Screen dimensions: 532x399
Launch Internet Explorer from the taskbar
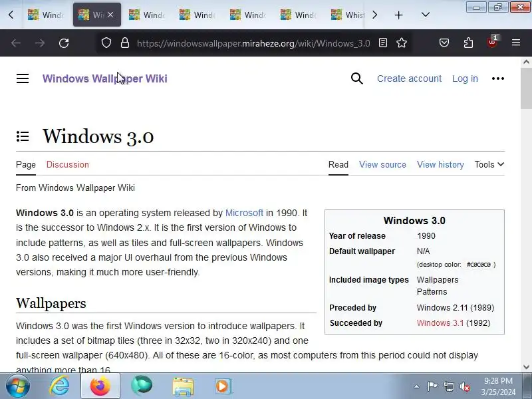pos(59,386)
